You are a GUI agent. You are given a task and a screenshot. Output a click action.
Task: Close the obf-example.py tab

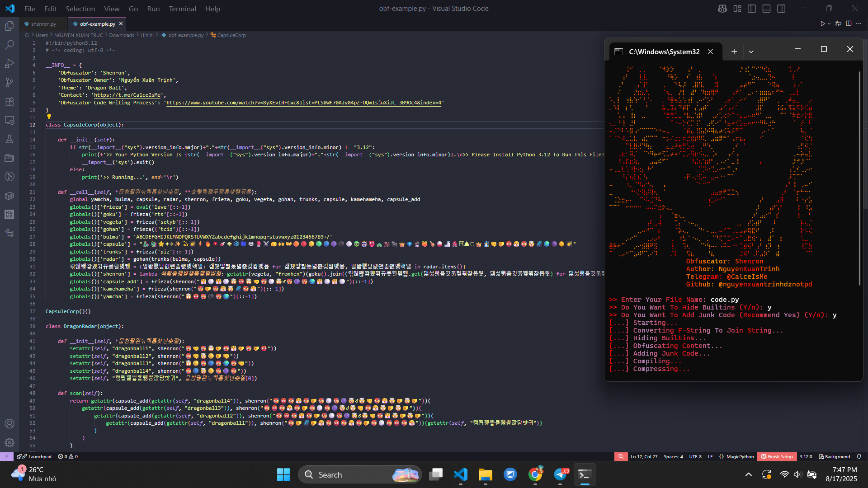click(121, 23)
